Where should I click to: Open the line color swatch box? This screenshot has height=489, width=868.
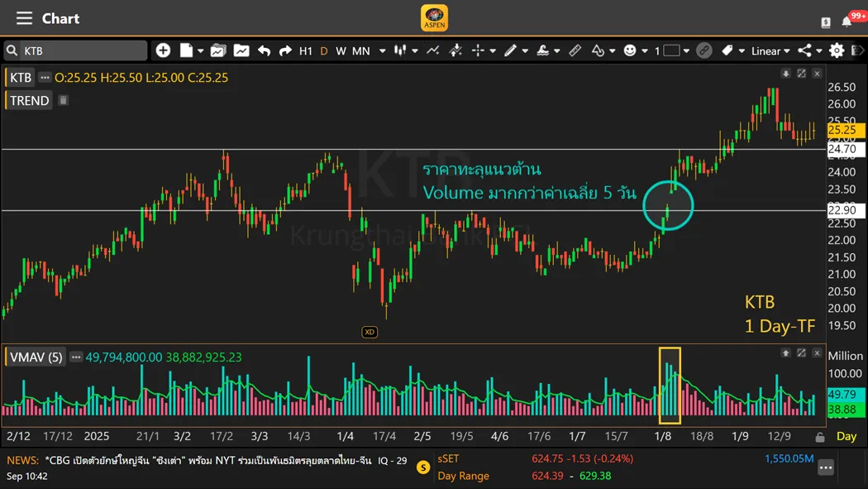(x=671, y=50)
